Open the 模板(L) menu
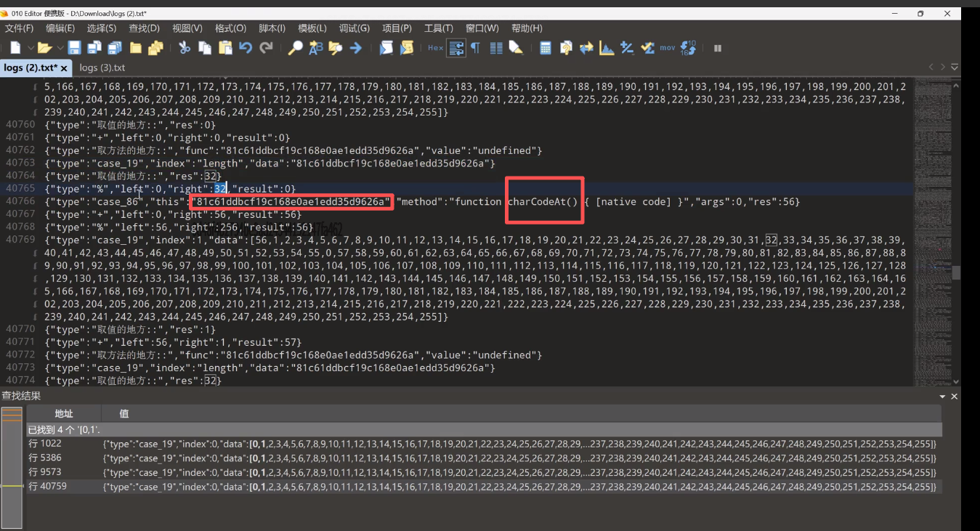 (312, 28)
